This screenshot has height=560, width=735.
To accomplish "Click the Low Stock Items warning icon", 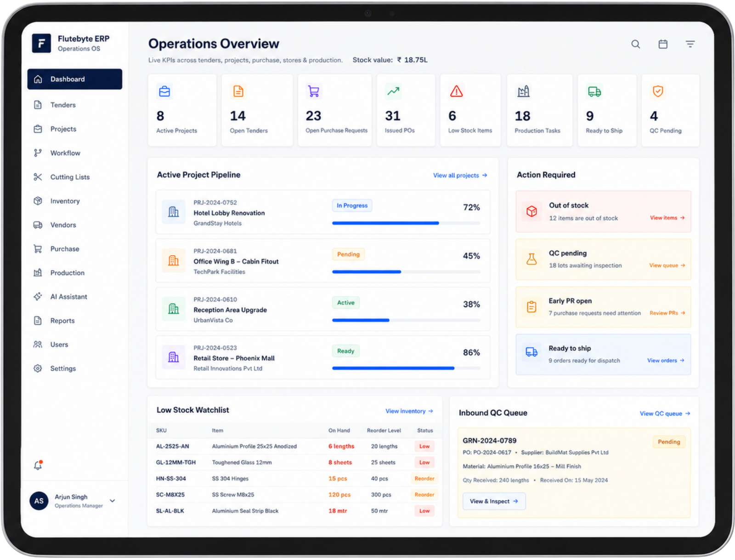I will (456, 91).
